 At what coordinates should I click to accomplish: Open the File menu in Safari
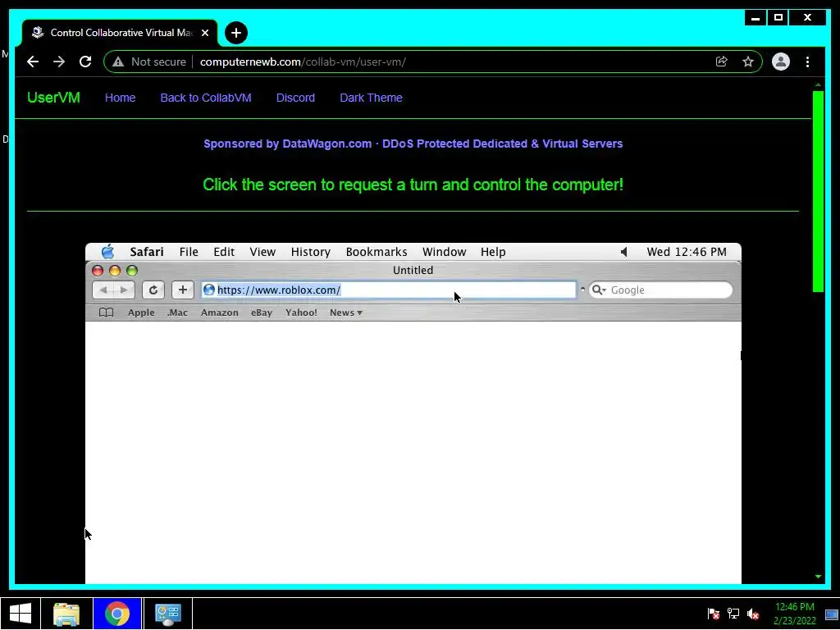(189, 252)
